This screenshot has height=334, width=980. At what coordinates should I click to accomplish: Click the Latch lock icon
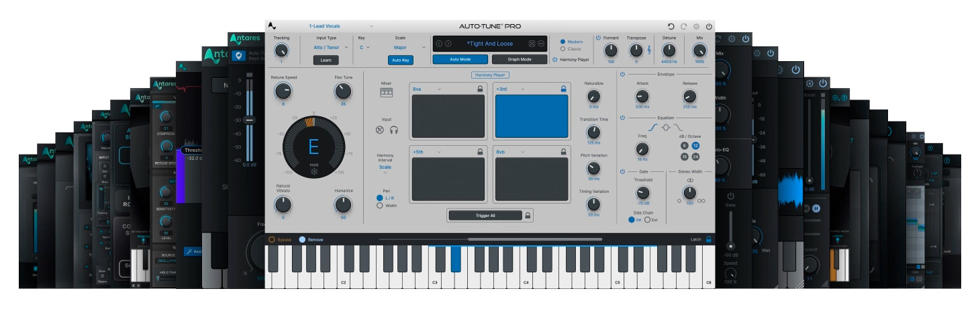click(708, 239)
